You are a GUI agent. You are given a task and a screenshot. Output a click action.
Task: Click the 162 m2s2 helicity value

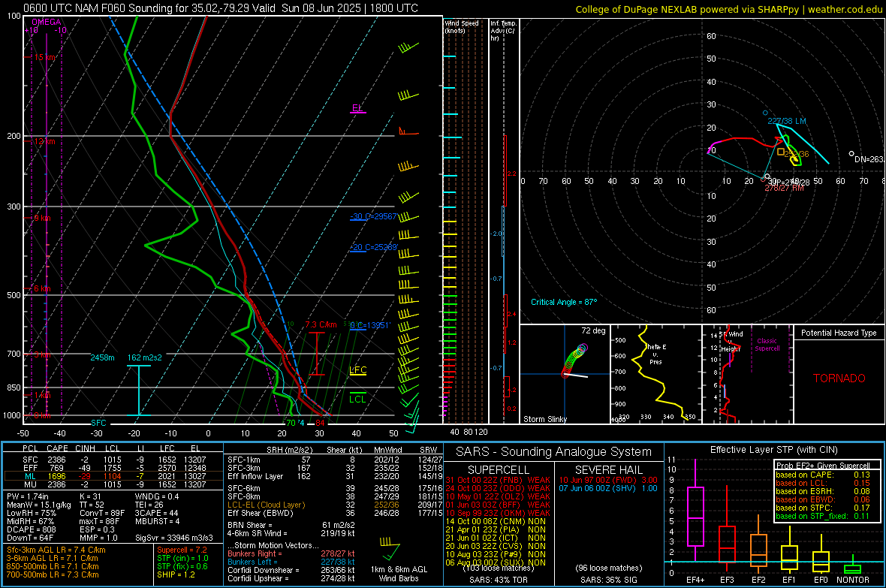145,357
